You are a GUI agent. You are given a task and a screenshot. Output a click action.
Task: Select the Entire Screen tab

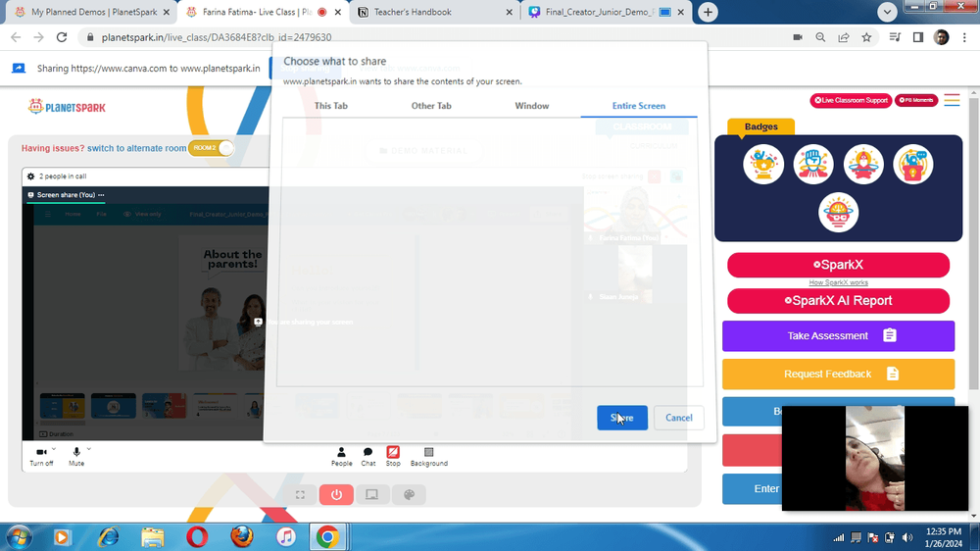pyautogui.click(x=639, y=106)
